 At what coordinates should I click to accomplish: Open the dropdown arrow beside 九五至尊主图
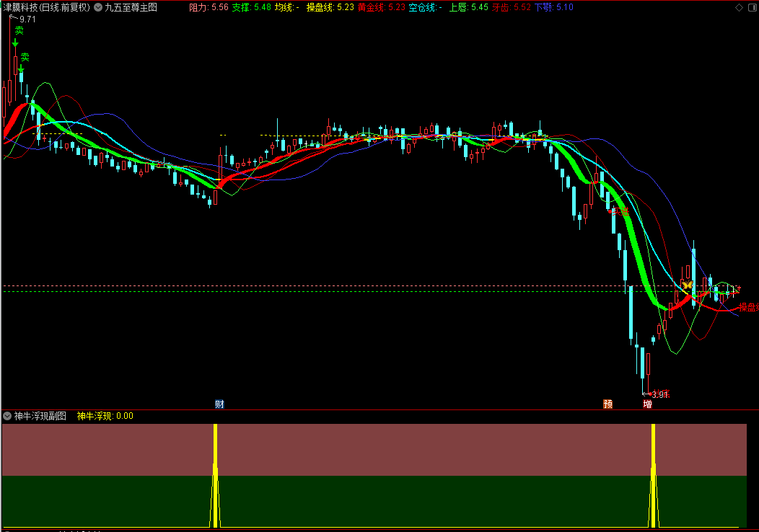pos(98,7)
